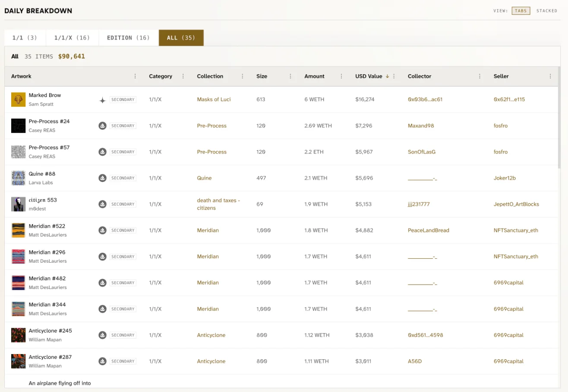The height and width of the screenshot is (392, 568).
Task: Click the OpenSea icon beside Meridian #482
Action: pyautogui.click(x=102, y=283)
